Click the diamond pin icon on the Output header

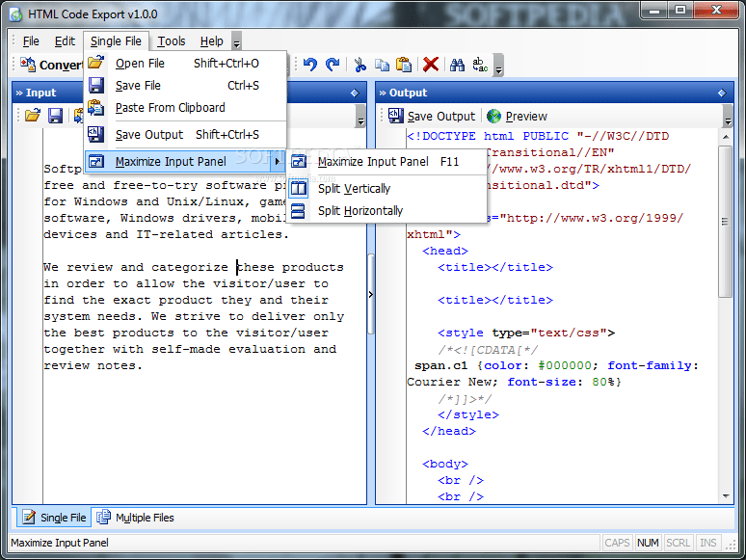[722, 93]
